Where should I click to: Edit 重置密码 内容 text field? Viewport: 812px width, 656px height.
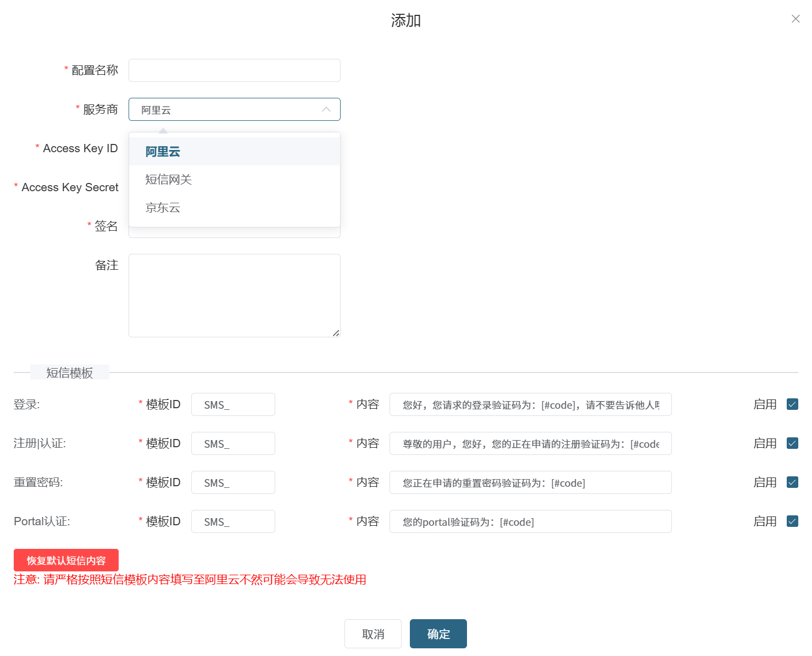(530, 482)
